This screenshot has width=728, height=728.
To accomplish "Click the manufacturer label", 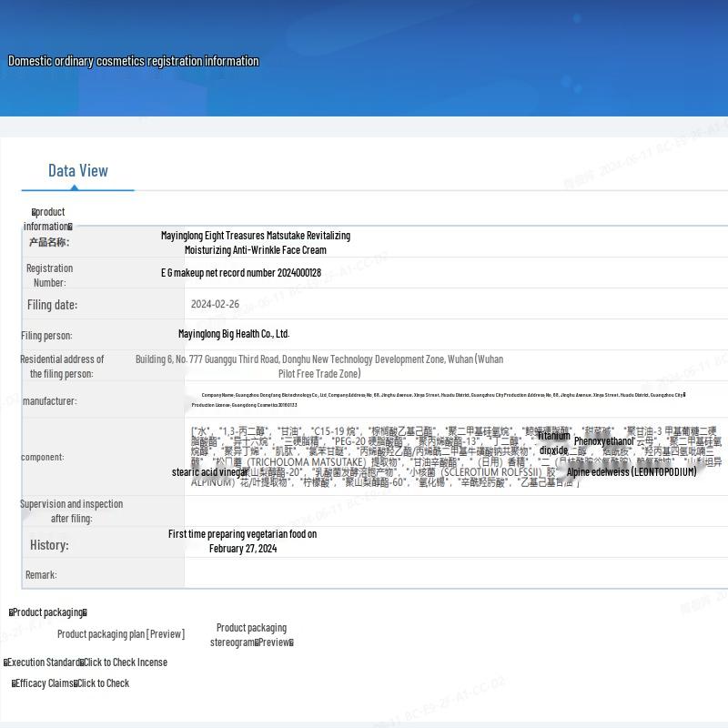I will (50, 400).
